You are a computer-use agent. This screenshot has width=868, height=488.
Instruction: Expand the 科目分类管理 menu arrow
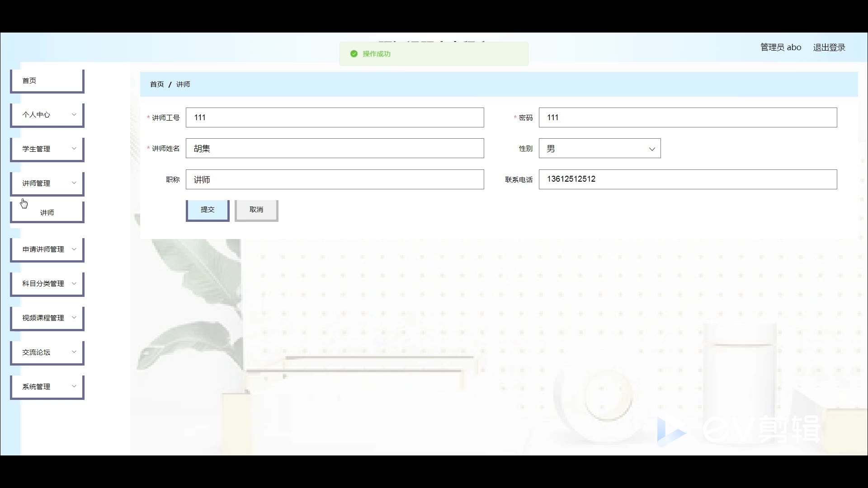coord(74,283)
